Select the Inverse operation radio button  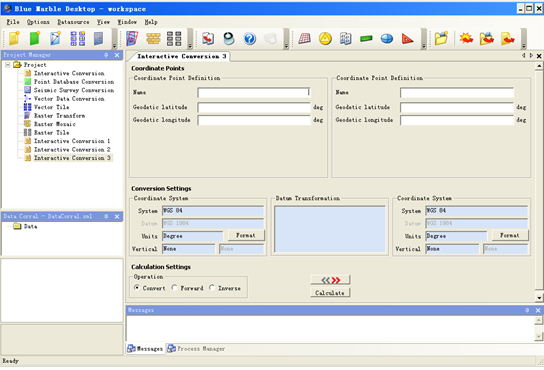pos(212,287)
